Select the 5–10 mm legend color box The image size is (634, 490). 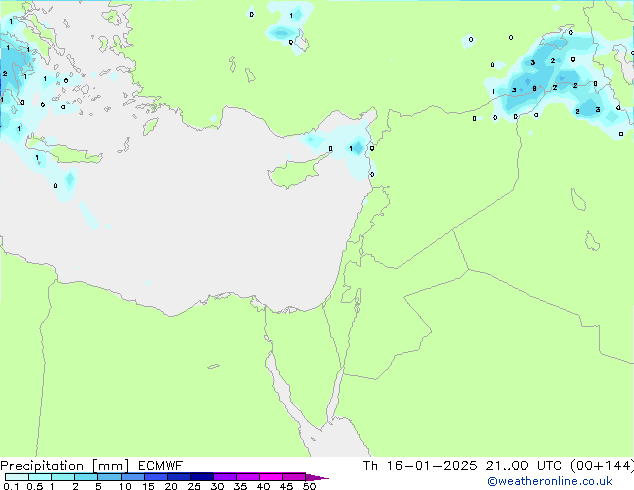[x=109, y=477]
